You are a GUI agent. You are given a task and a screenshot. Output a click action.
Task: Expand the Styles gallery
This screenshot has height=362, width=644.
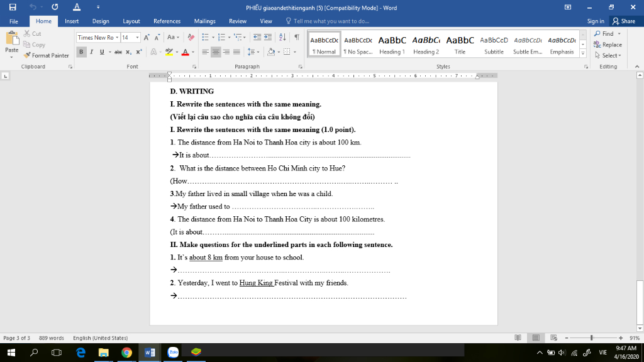coord(583,53)
